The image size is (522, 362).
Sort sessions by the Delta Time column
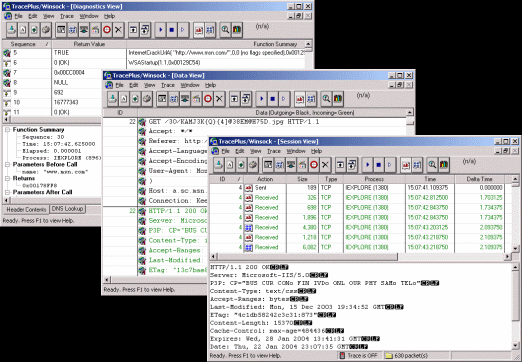point(479,179)
